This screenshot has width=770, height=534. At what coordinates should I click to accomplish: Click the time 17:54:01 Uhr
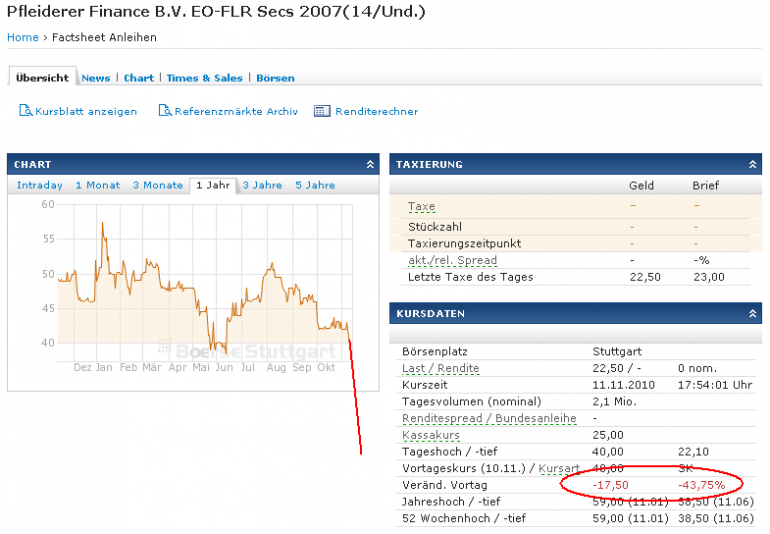click(x=715, y=385)
